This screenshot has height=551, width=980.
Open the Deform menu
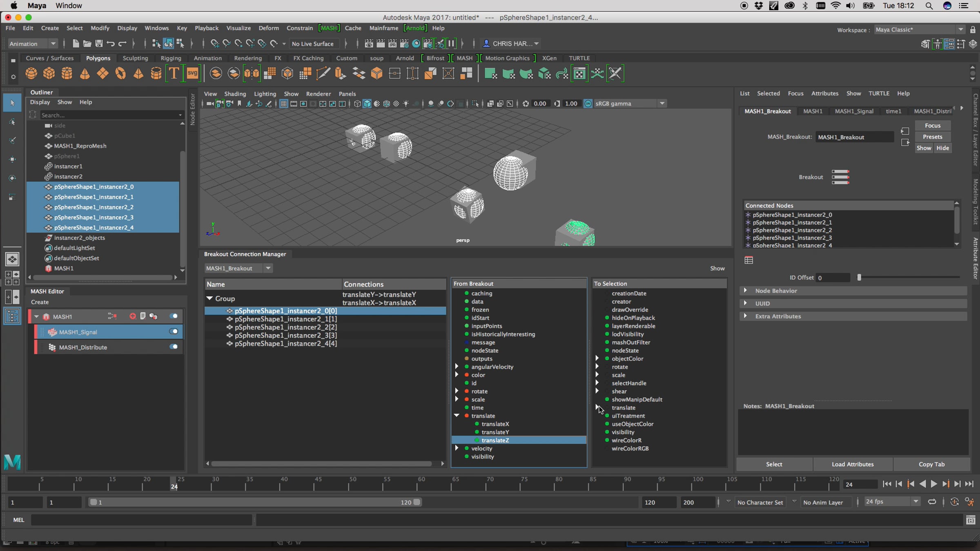pos(269,28)
